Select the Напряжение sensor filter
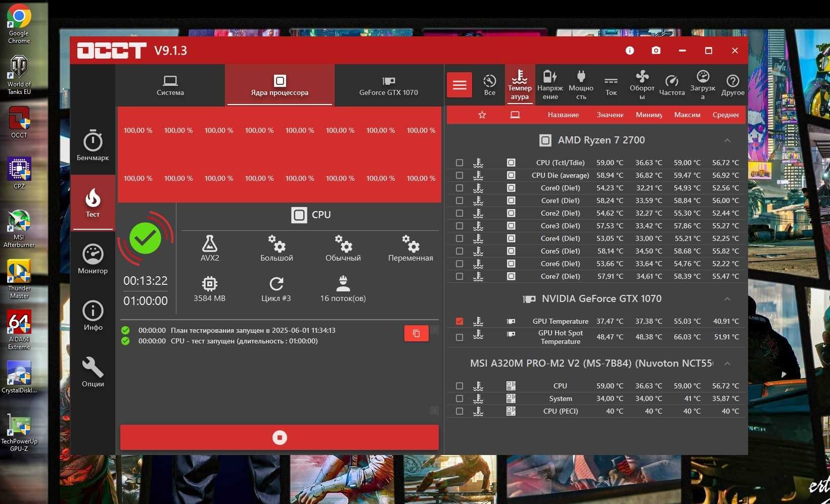830x504 pixels. click(x=550, y=85)
